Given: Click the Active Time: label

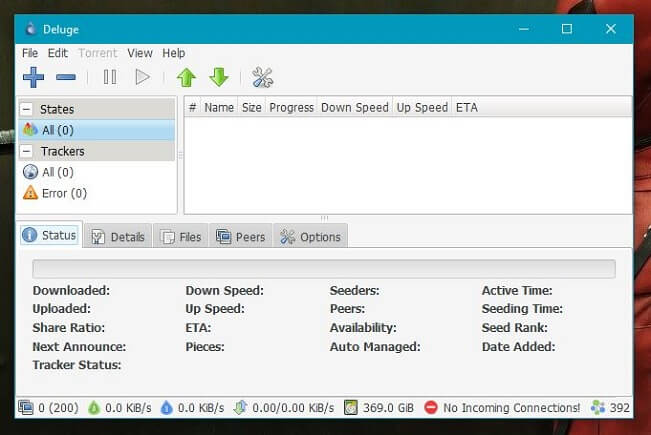Looking at the screenshot, I should 517,291.
